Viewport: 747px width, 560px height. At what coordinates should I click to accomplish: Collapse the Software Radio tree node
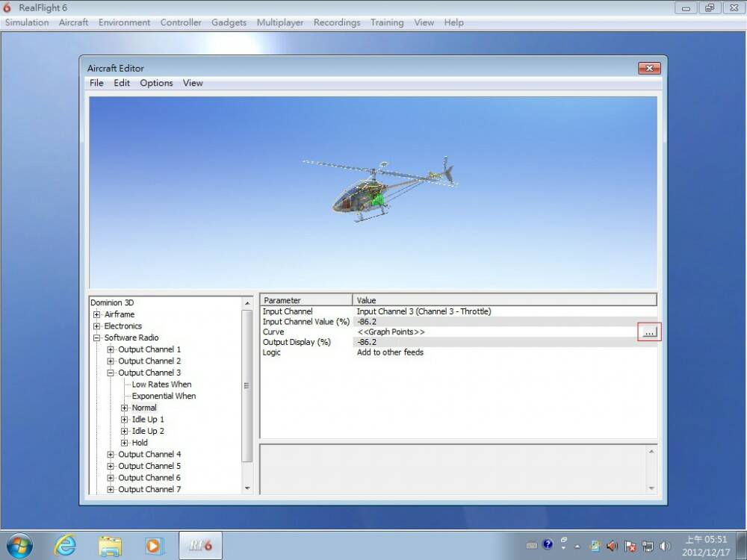click(x=96, y=337)
